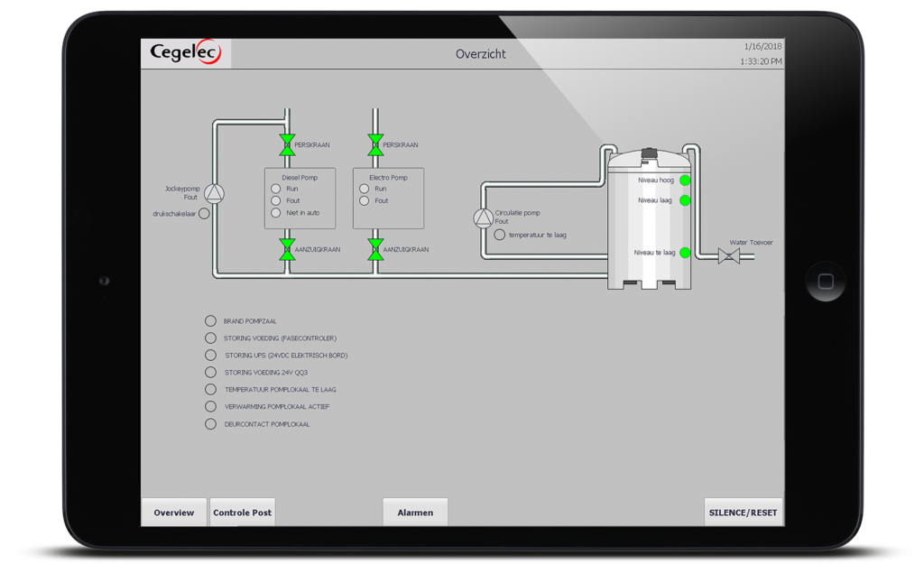Click the Electro Pomp PERSKRAAN valve icon
This screenshot has height=583, width=924.
(375, 145)
